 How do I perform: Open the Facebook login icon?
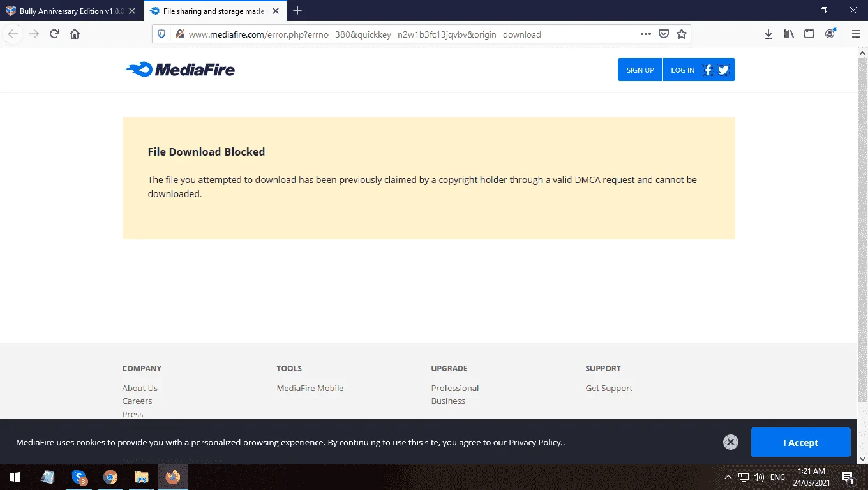coord(708,70)
